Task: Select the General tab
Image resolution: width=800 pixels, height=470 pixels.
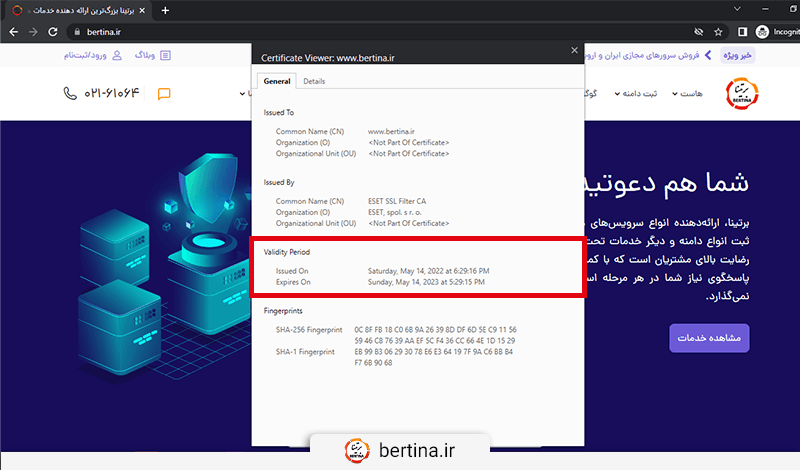Action: point(277,81)
